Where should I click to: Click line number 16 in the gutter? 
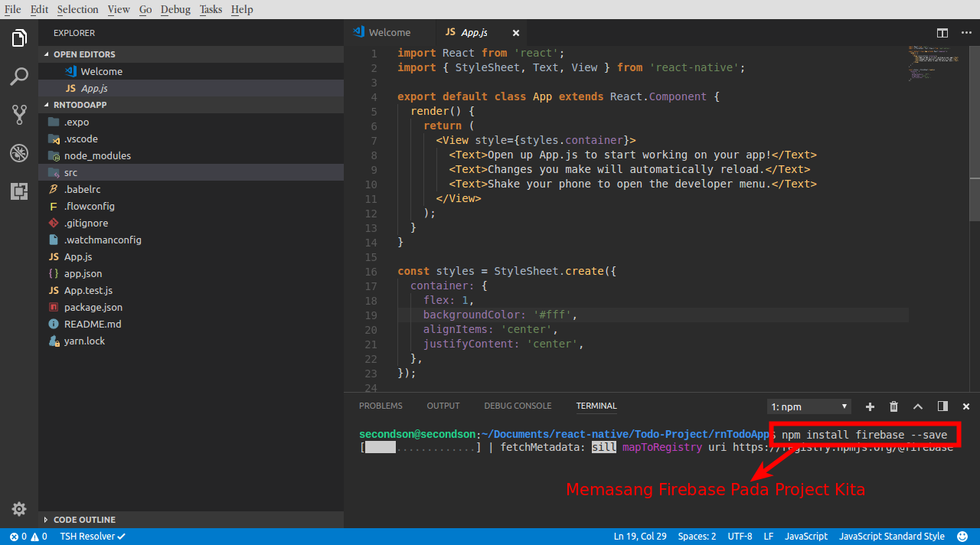tap(371, 271)
